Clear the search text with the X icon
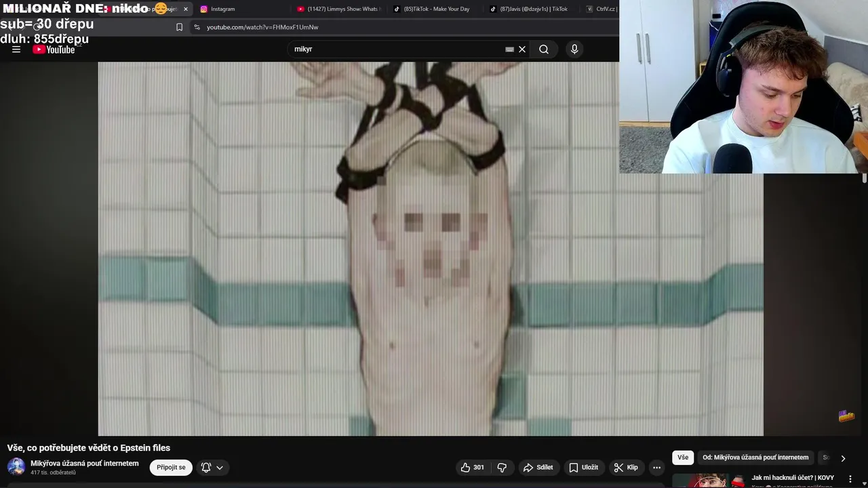 coord(522,49)
